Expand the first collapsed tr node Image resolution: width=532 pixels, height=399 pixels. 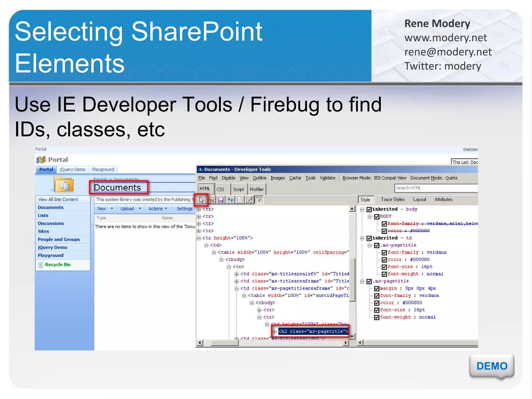pos(199,209)
